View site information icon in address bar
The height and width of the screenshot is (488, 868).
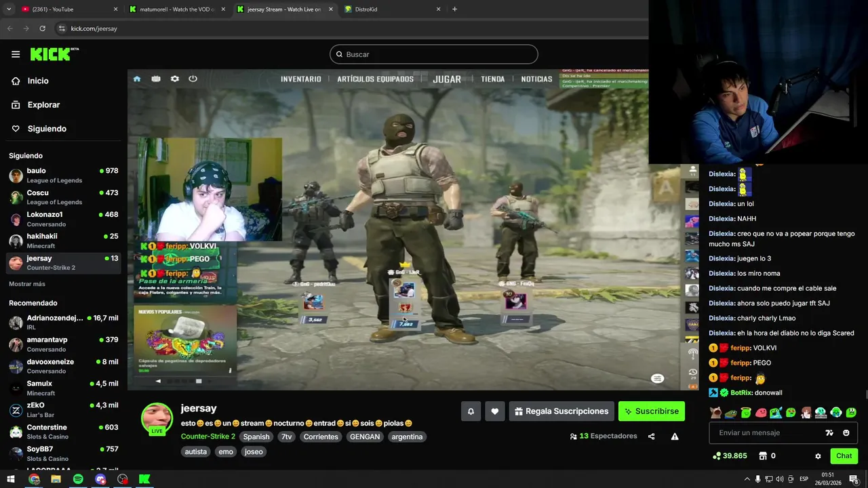pyautogui.click(x=62, y=28)
